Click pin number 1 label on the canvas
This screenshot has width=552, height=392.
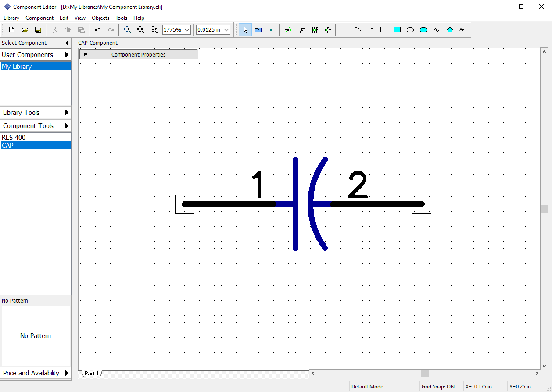tap(258, 184)
